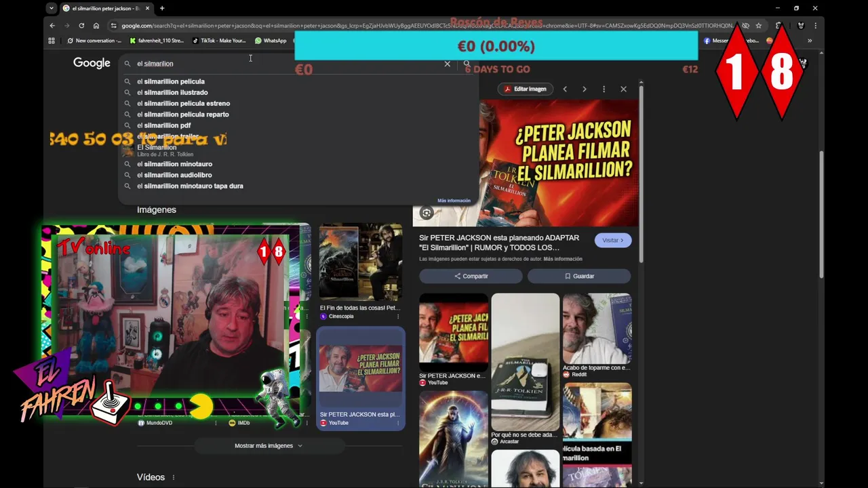
Task: Show previous image in preview panel
Action: [565, 89]
